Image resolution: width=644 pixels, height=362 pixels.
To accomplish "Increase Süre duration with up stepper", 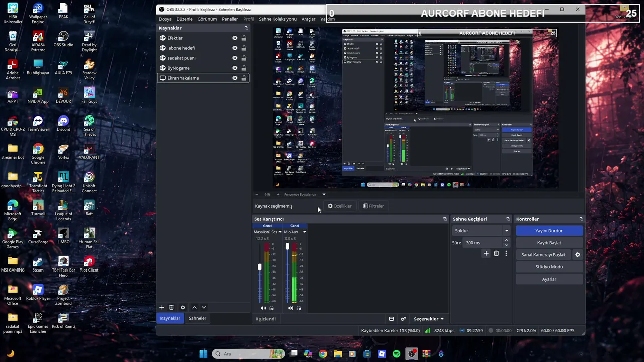I will tap(506, 240).
